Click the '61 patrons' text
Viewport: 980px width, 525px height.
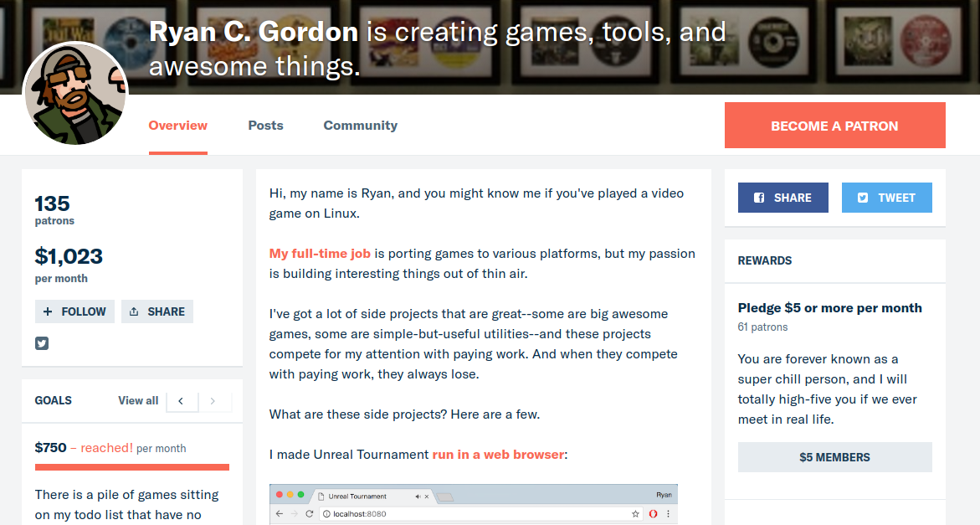point(762,327)
